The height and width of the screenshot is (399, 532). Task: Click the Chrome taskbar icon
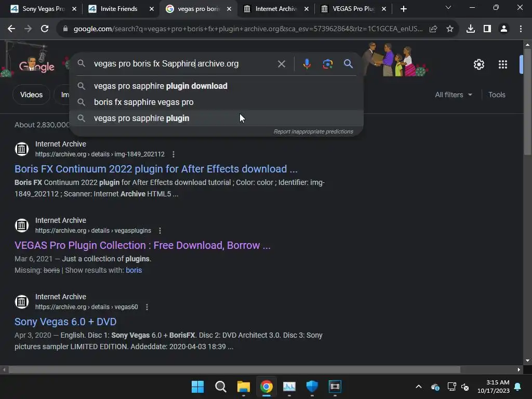click(x=267, y=387)
